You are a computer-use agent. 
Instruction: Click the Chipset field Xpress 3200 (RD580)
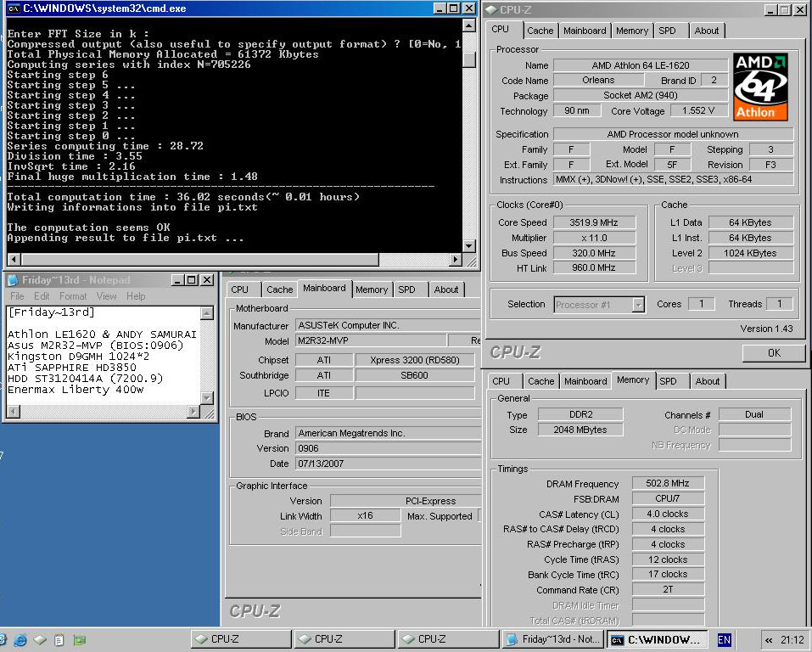coord(415,360)
